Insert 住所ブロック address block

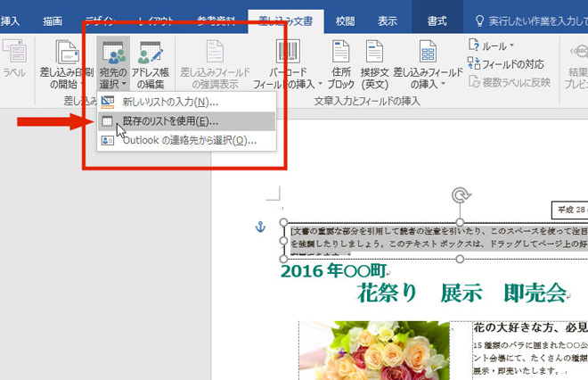[341, 64]
